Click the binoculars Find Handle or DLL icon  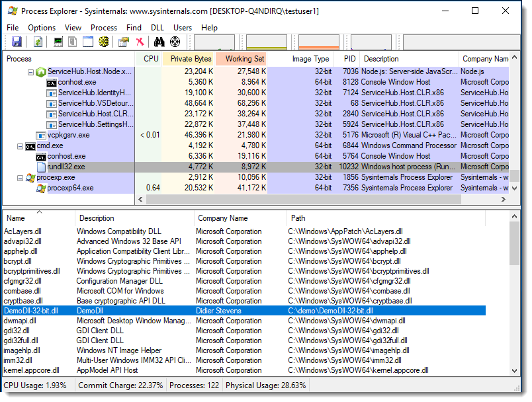click(159, 42)
